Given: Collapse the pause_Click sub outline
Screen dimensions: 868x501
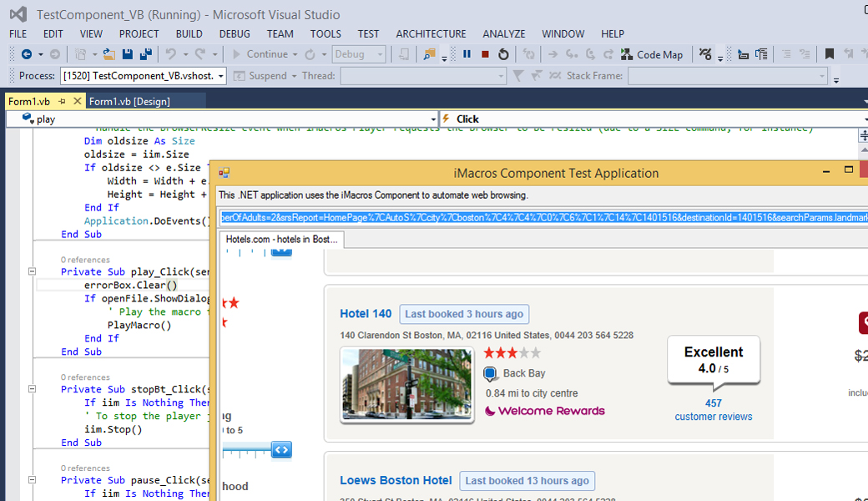Looking at the screenshot, I should (x=32, y=479).
